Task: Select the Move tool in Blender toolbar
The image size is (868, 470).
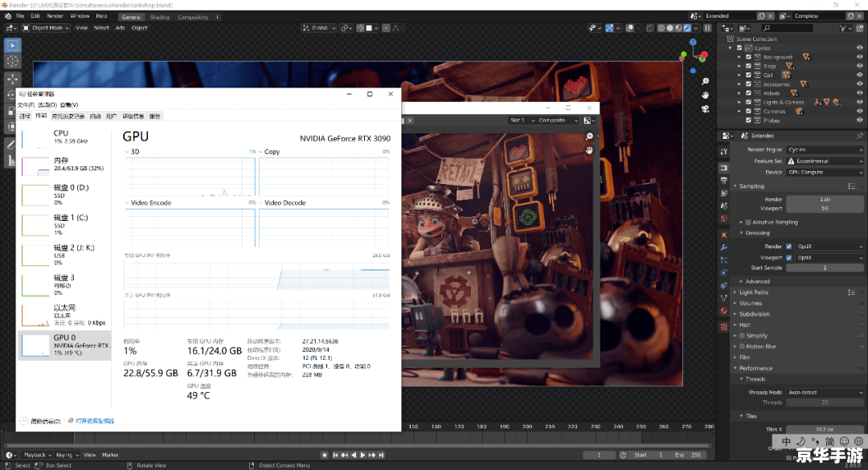Action: [x=12, y=80]
